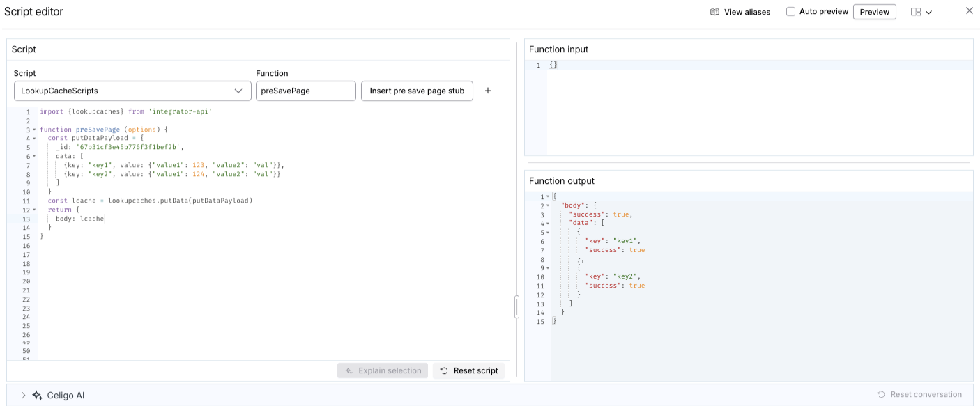This screenshot has width=980, height=406.
Task: Click Reset conversation link
Action: tap(919, 394)
